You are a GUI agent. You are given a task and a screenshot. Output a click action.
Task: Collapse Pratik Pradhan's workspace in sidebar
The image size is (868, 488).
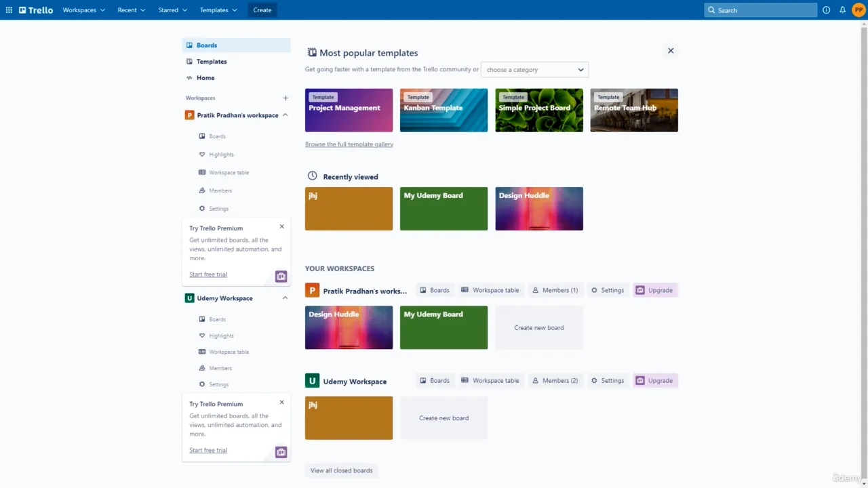pyautogui.click(x=285, y=115)
